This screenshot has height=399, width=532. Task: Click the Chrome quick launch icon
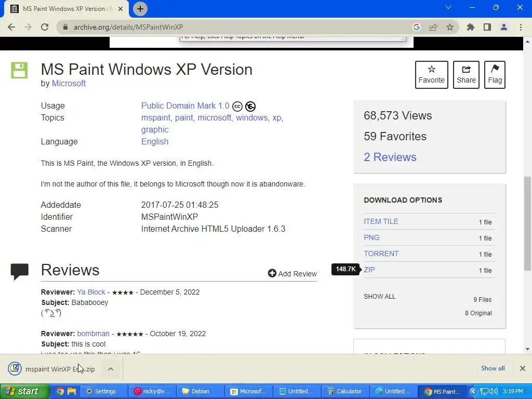60,392
